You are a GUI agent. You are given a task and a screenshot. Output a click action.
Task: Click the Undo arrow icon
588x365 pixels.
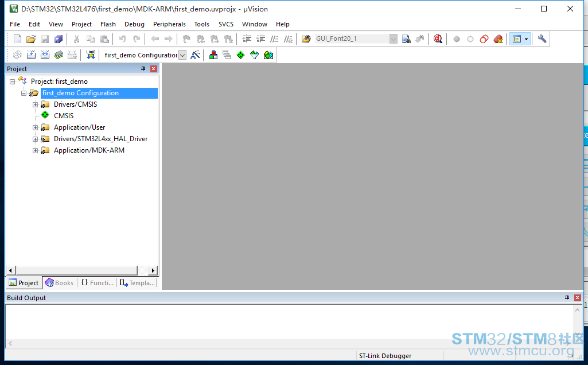(122, 38)
